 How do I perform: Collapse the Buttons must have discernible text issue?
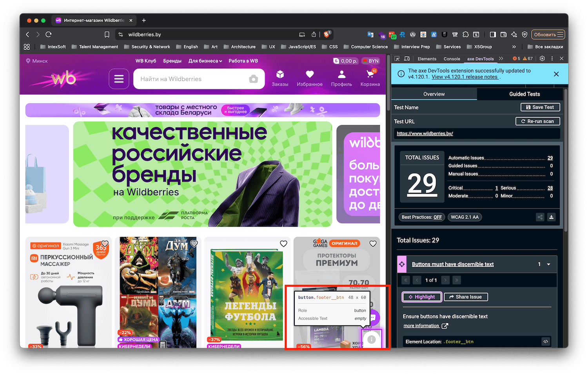(x=548, y=264)
